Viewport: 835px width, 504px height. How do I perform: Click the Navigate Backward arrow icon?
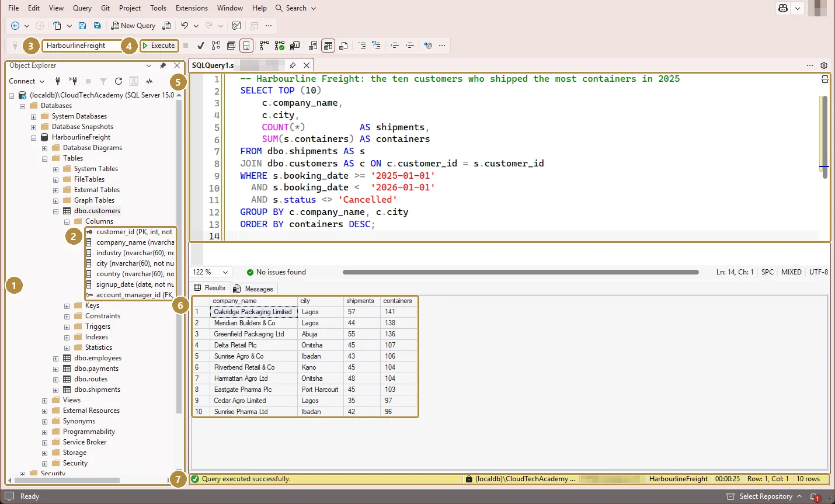click(15, 26)
